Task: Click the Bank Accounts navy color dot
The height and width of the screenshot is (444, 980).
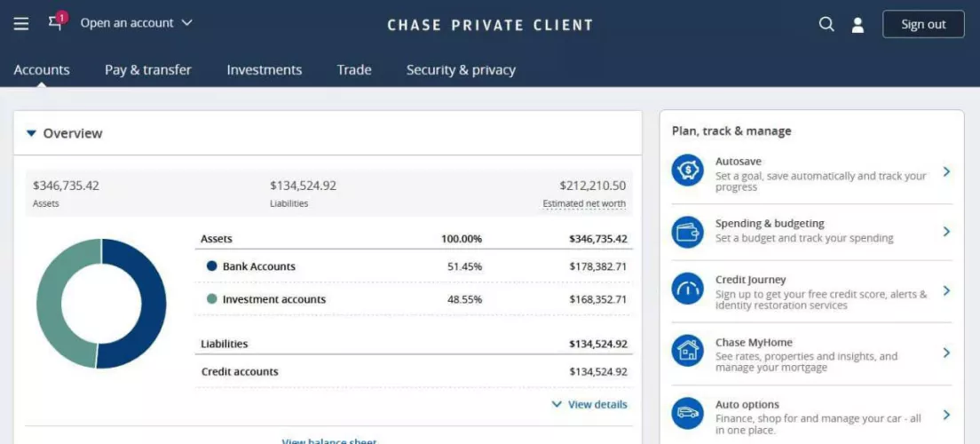Action: coord(211,266)
